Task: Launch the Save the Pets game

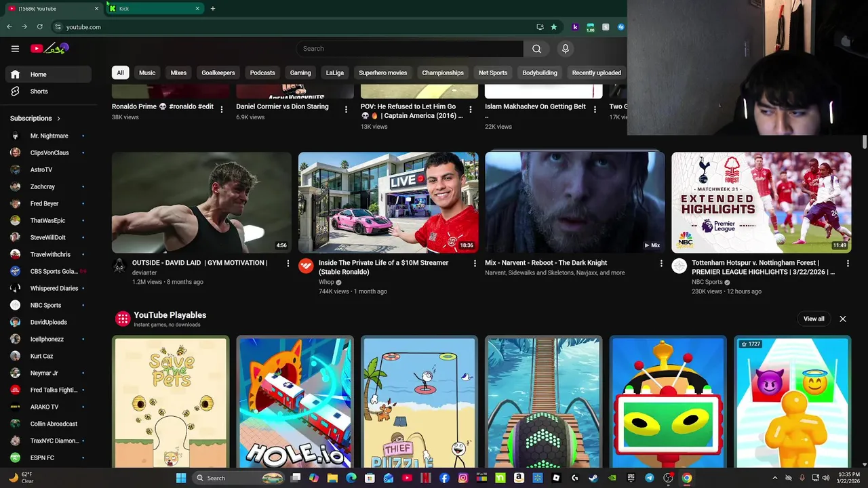Action: [171, 402]
